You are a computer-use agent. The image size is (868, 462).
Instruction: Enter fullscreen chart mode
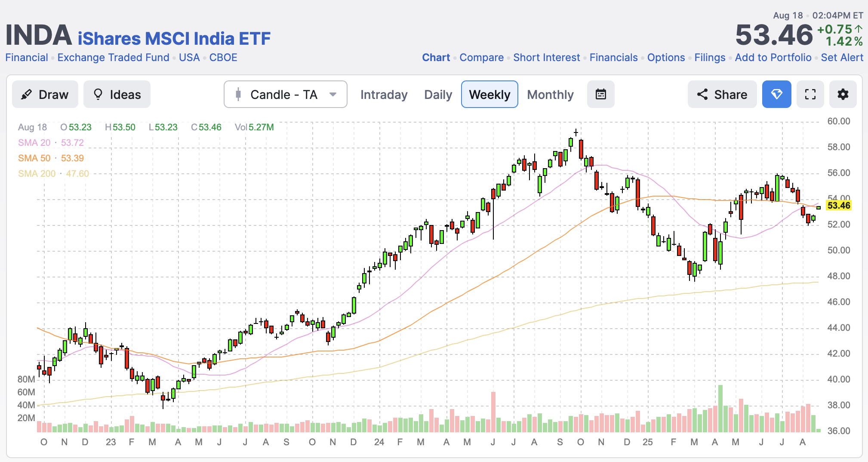coord(810,94)
